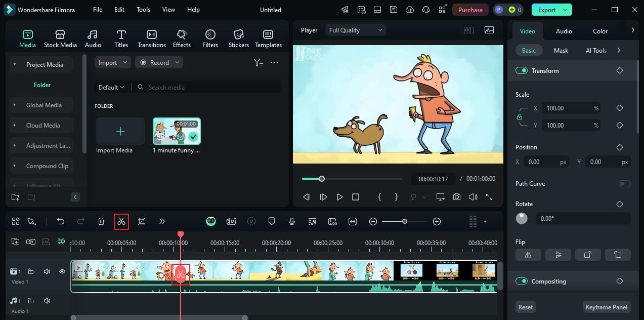The width and height of the screenshot is (644, 320).
Task: Open the Tools menu
Action: pyautogui.click(x=143, y=10)
